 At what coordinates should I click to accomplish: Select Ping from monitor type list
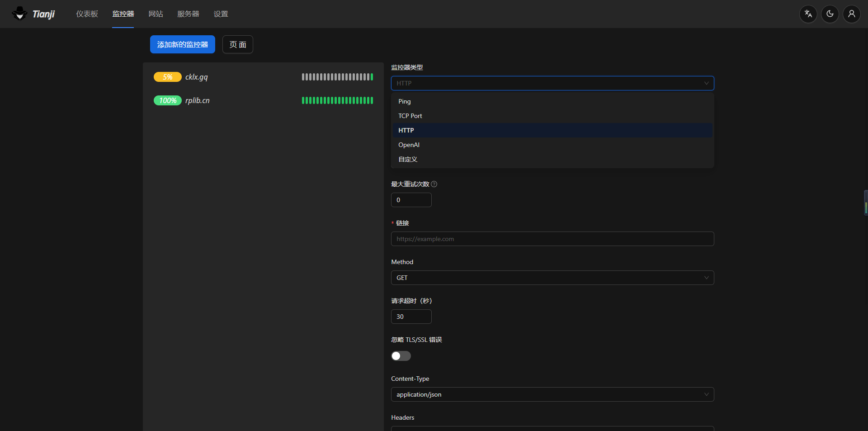click(x=405, y=101)
